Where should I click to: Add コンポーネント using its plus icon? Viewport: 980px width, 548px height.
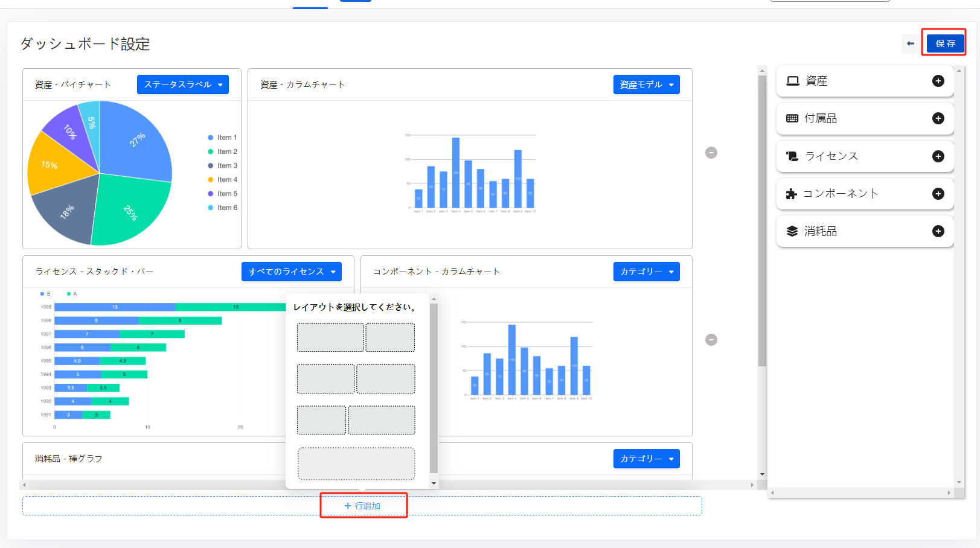click(938, 194)
